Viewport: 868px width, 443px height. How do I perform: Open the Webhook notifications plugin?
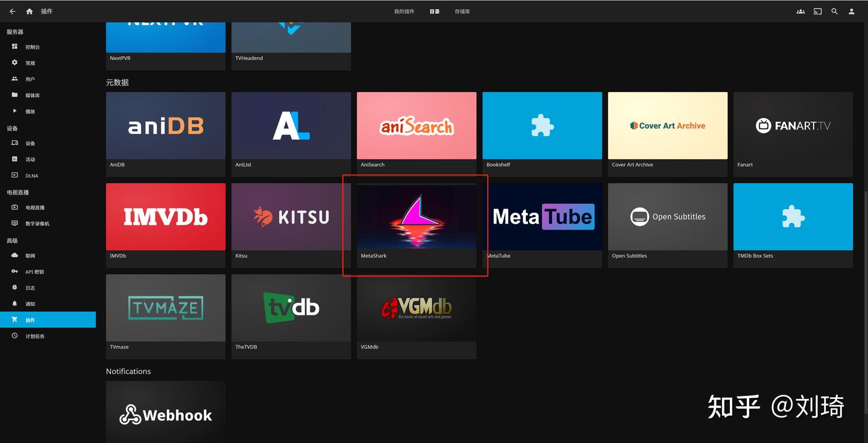point(166,412)
